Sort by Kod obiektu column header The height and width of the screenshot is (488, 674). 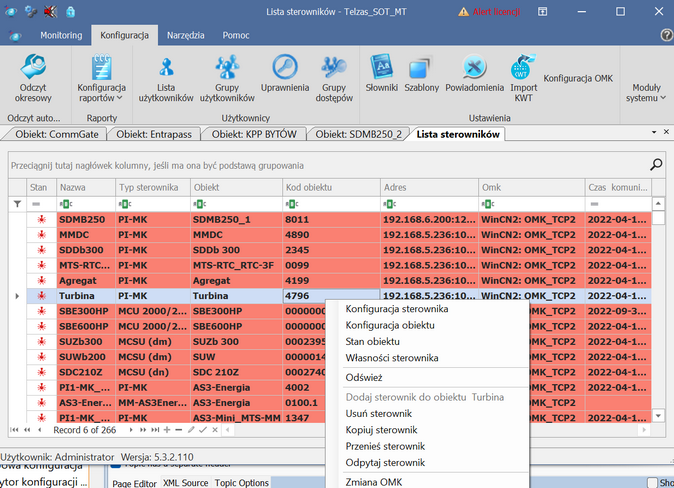pyautogui.click(x=331, y=187)
